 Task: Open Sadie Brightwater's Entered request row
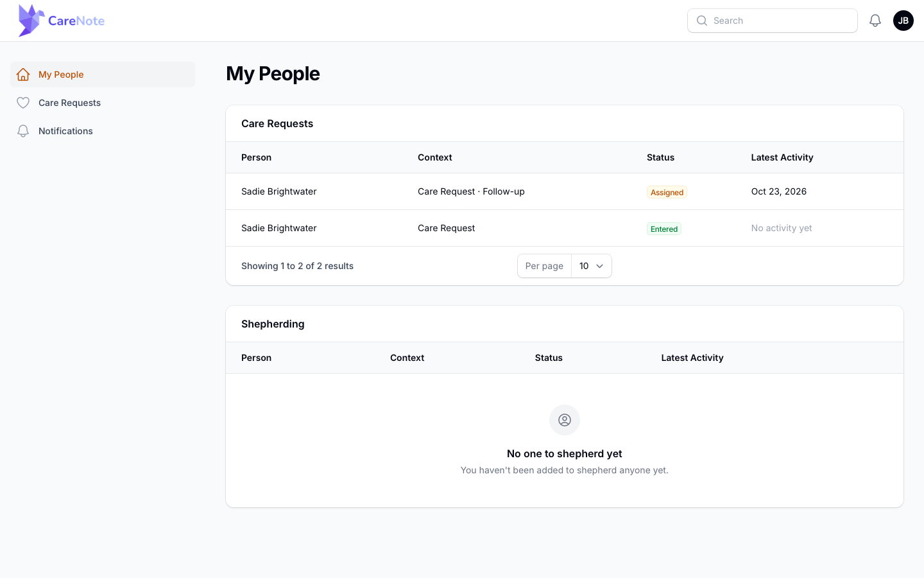pyautogui.click(x=565, y=228)
